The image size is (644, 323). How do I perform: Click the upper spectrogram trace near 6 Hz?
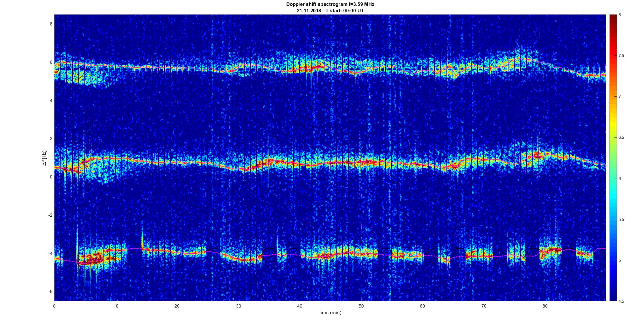tap(330, 68)
